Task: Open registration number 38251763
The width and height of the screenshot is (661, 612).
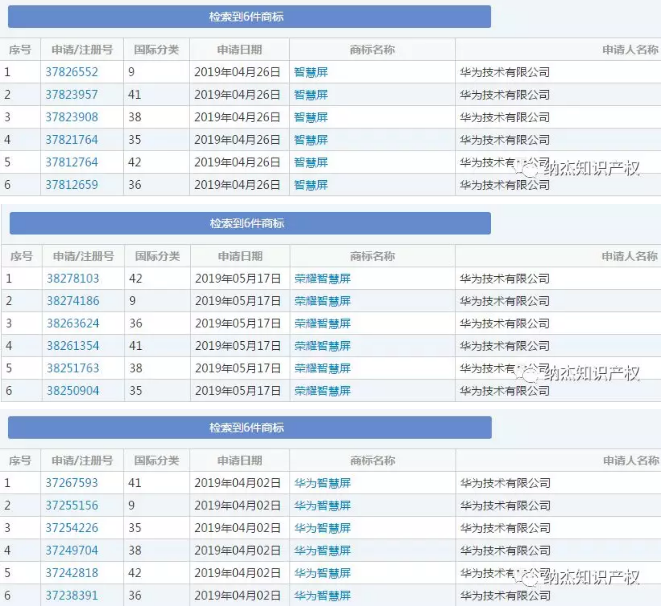Action: tap(73, 368)
